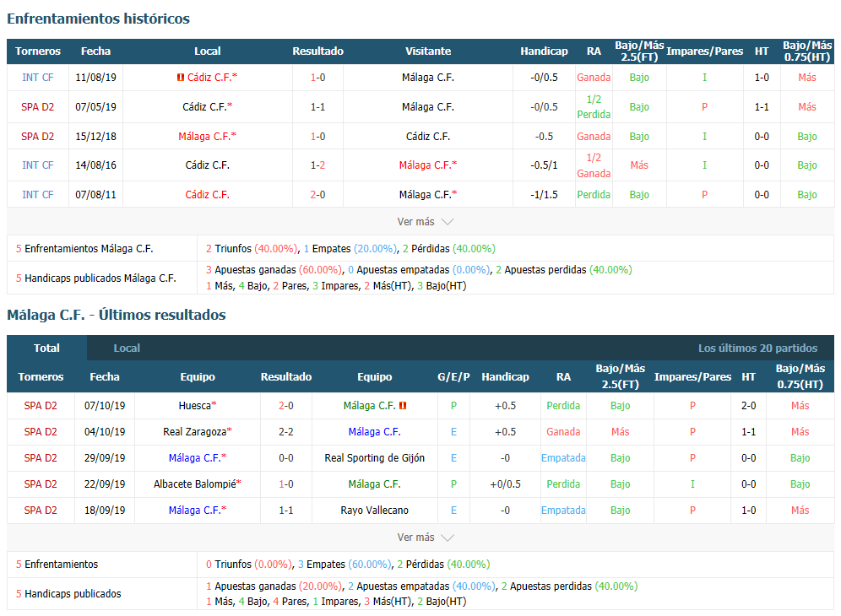841x616 pixels.
Task: Click date 22/09/19 cell
Action: tap(105, 484)
